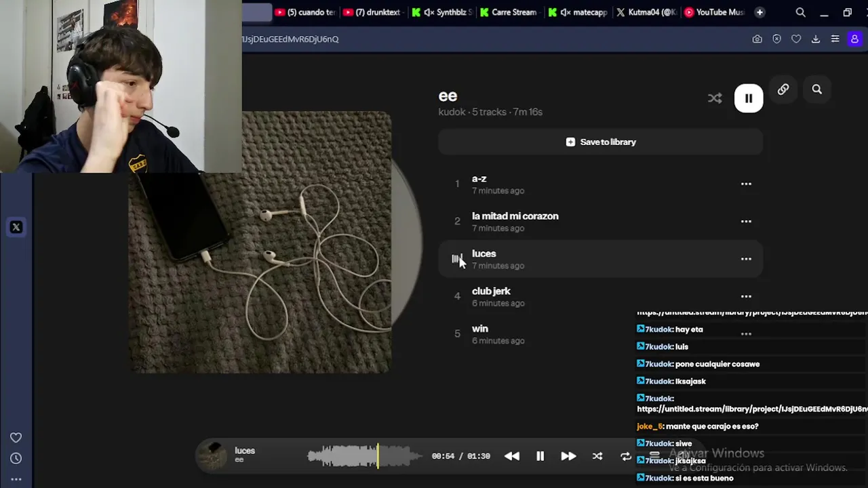Switch to the Kutma04 X tab
Viewport: 868px width, 488px height.
pyautogui.click(x=647, y=12)
